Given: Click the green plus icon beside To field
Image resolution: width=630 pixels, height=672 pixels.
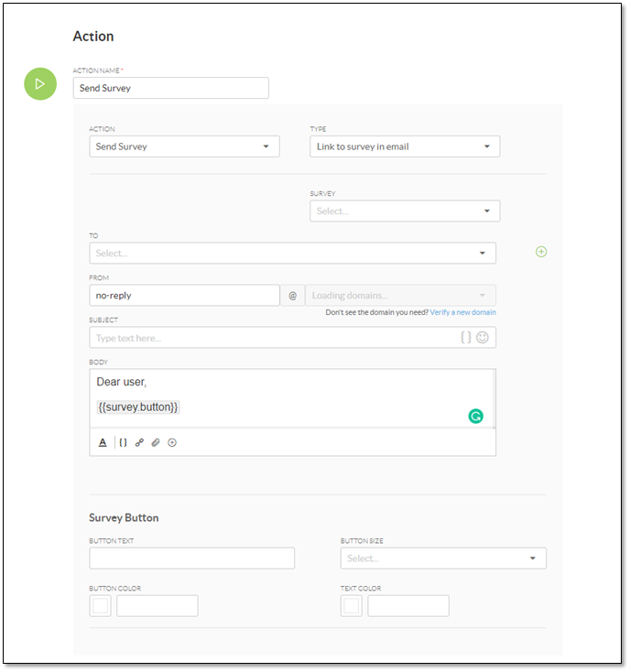Looking at the screenshot, I should click(541, 252).
